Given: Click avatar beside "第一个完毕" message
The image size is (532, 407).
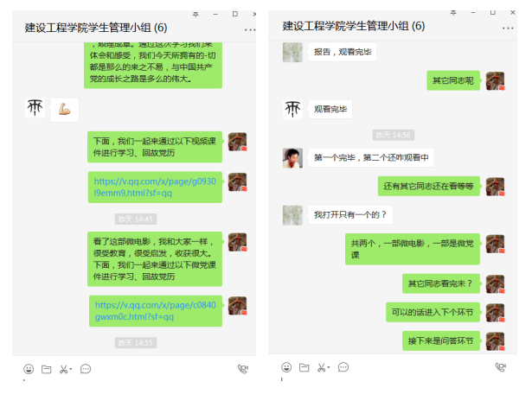Looking at the screenshot, I should [x=292, y=158].
